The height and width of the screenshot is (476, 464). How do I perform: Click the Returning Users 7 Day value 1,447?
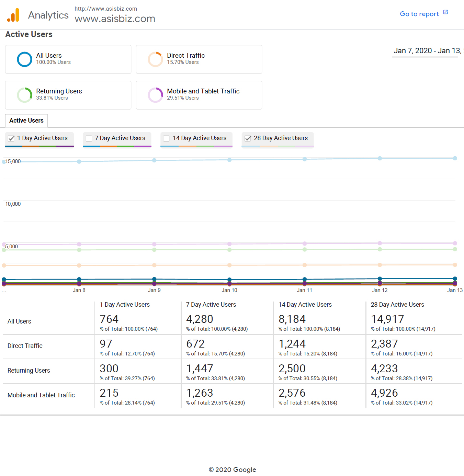tap(200, 369)
